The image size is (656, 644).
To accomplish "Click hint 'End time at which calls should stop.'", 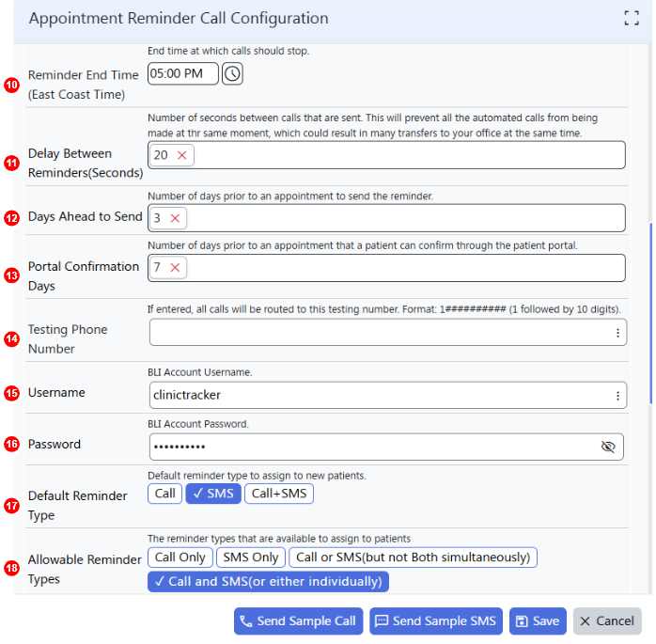I will point(228,51).
